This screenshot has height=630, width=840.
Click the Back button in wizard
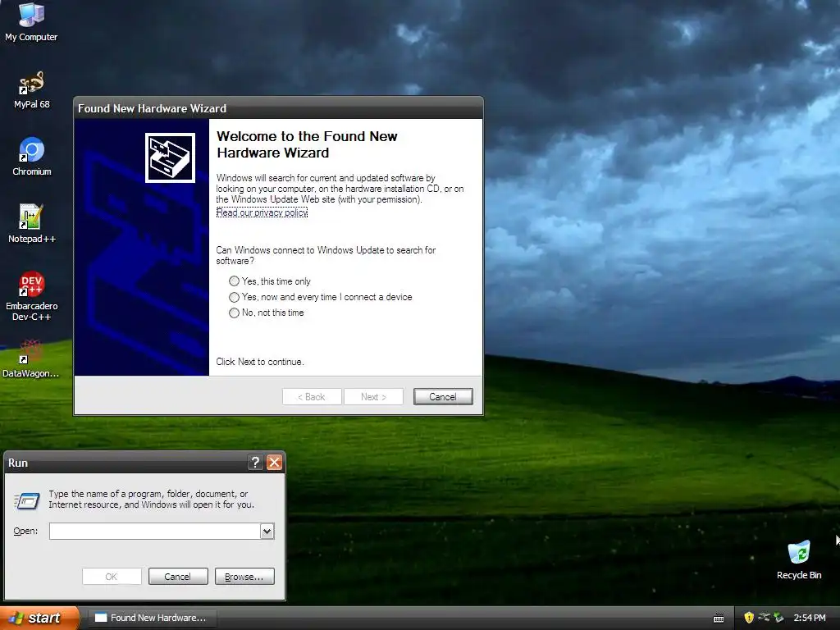tap(312, 396)
